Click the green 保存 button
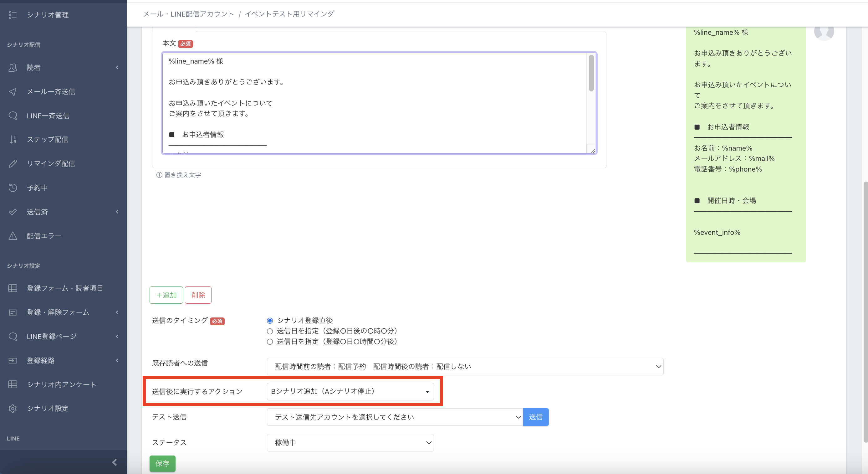Viewport: 868px width, 474px height. (x=162, y=464)
